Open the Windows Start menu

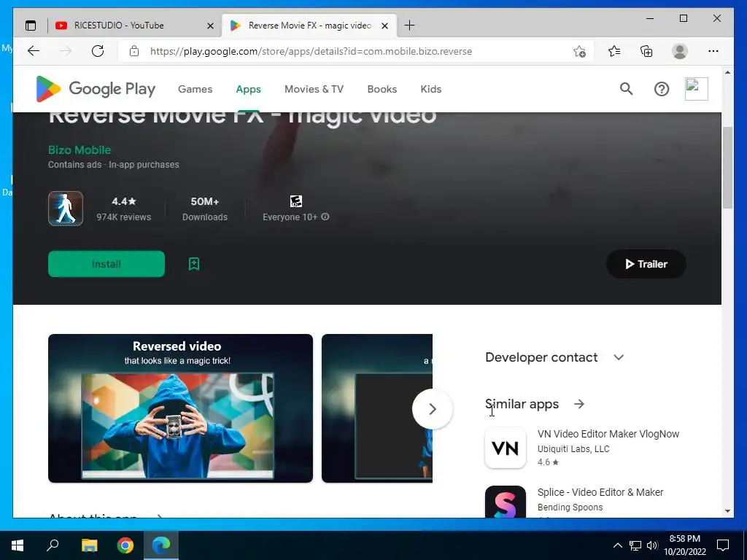tap(18, 545)
